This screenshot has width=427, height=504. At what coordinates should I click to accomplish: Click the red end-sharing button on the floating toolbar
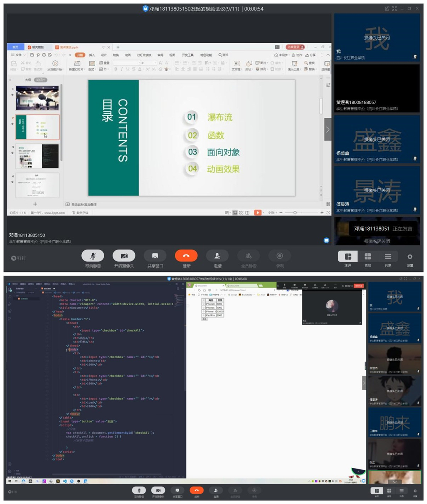click(x=359, y=286)
